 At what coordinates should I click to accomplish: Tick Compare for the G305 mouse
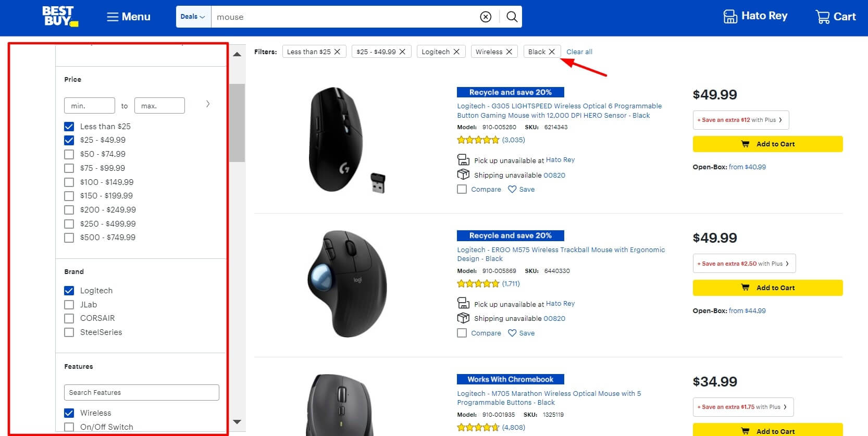[462, 190]
